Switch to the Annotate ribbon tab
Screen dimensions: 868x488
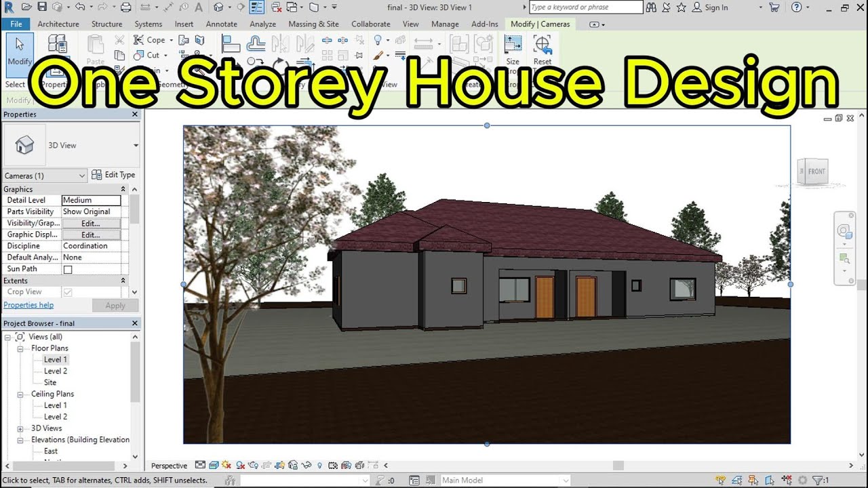(x=222, y=24)
